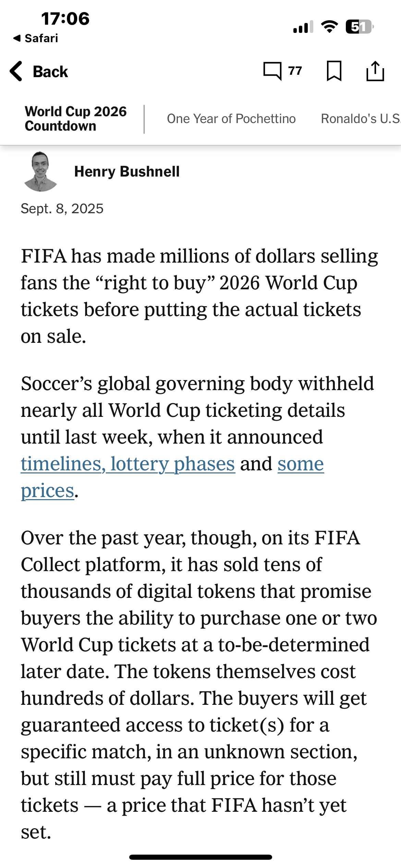Screen dimensions: 401x868
Task: Tap Henry Bushnell's author photo
Action: [x=40, y=171]
